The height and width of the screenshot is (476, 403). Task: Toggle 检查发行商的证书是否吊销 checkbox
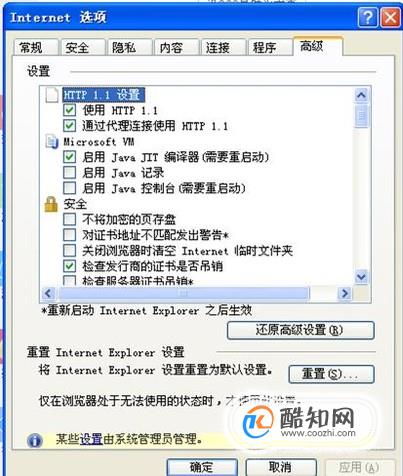69,266
